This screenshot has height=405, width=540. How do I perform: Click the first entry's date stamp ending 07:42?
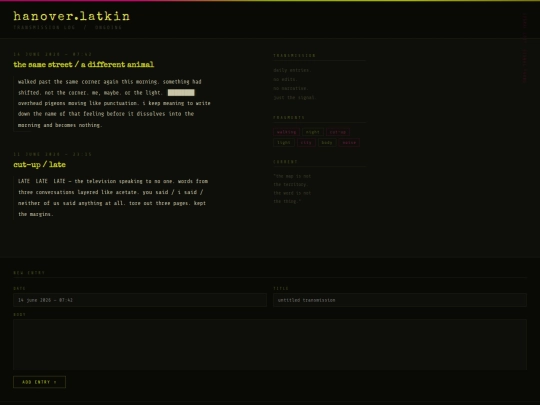tap(53, 54)
